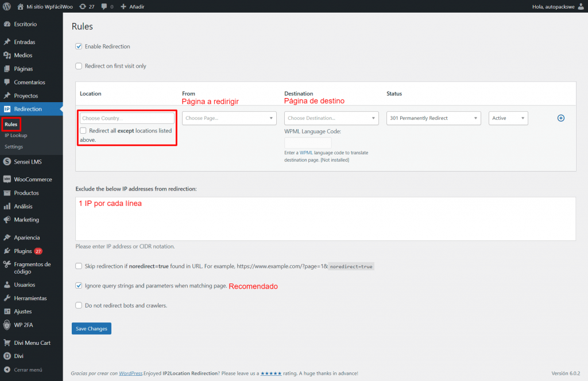Click the Marketing megaphone icon
This screenshot has height=381, width=588.
tap(7, 220)
